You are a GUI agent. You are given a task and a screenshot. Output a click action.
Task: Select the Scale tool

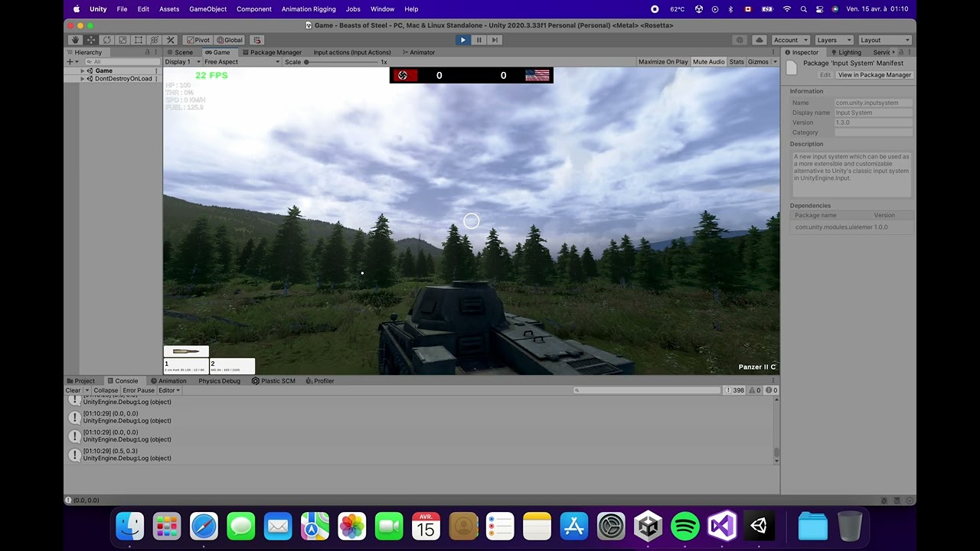[122, 40]
